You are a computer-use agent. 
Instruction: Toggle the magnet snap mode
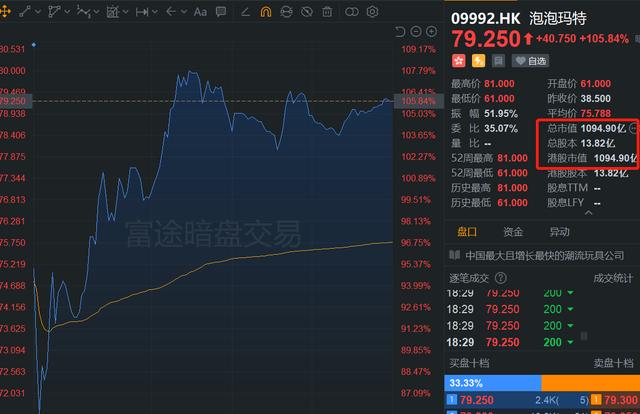266,12
